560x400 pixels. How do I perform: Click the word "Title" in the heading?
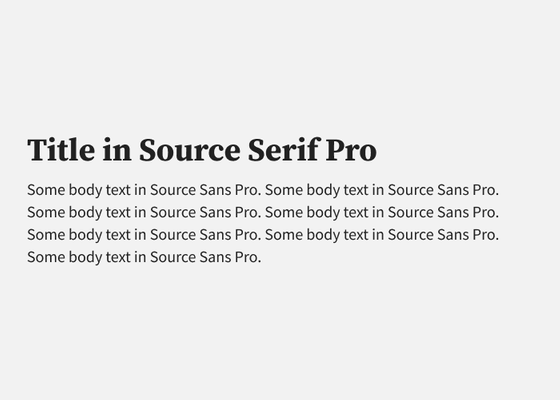click(61, 150)
